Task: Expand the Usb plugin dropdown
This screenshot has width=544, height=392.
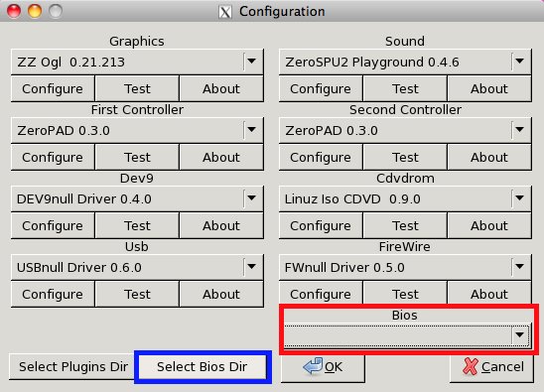Action: tap(137, 268)
